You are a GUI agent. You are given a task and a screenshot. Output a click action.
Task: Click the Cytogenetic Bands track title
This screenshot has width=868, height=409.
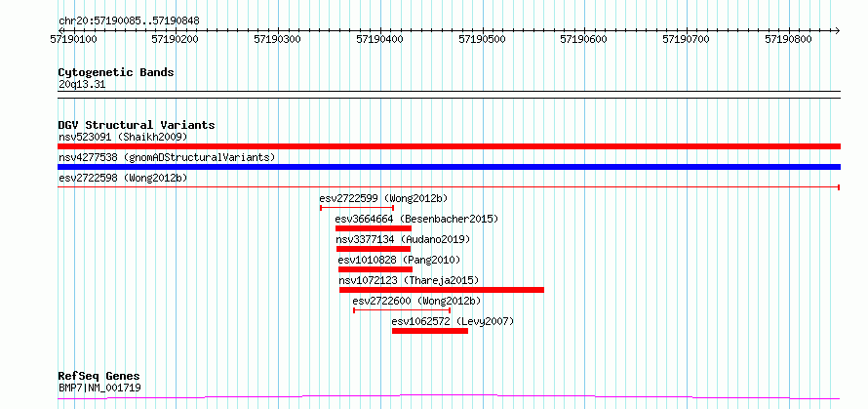(x=116, y=72)
